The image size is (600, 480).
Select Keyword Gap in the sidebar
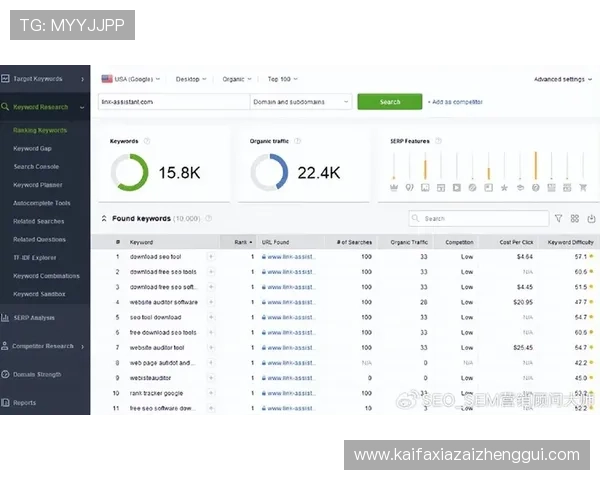pyautogui.click(x=32, y=148)
